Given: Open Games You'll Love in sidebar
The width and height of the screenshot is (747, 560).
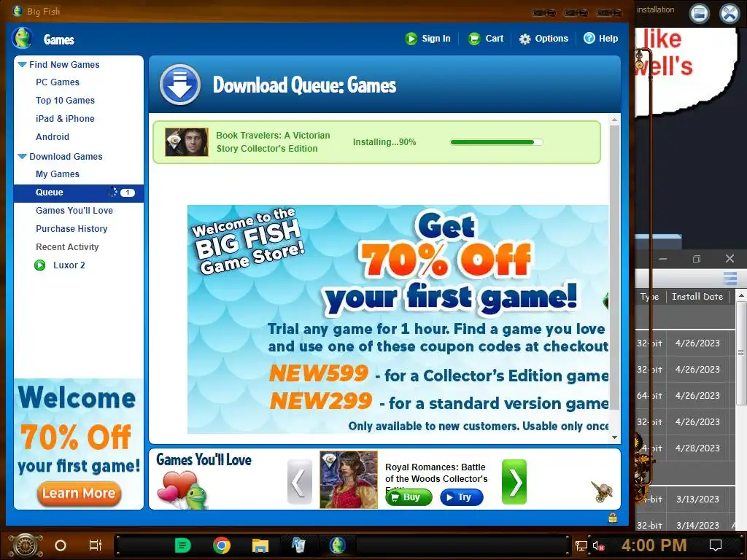Looking at the screenshot, I should coord(74,211).
